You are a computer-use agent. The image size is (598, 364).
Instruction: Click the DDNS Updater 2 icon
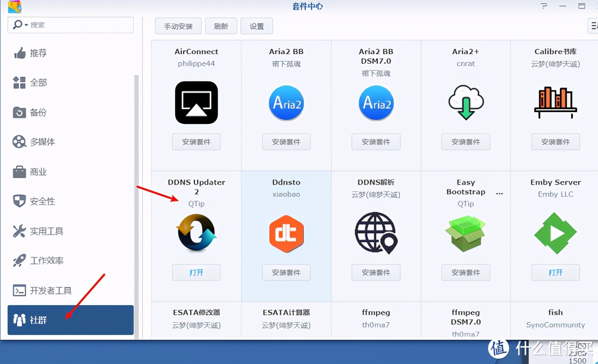click(196, 233)
